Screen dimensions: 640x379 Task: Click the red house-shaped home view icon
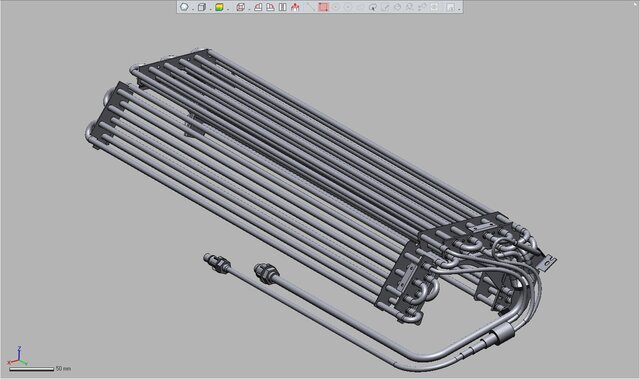[295, 7]
